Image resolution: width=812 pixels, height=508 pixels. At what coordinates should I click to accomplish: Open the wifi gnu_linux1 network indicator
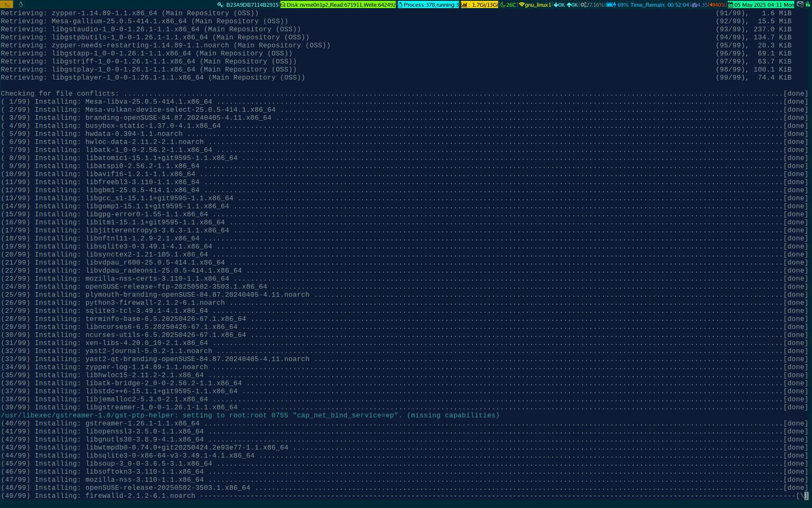pos(535,5)
